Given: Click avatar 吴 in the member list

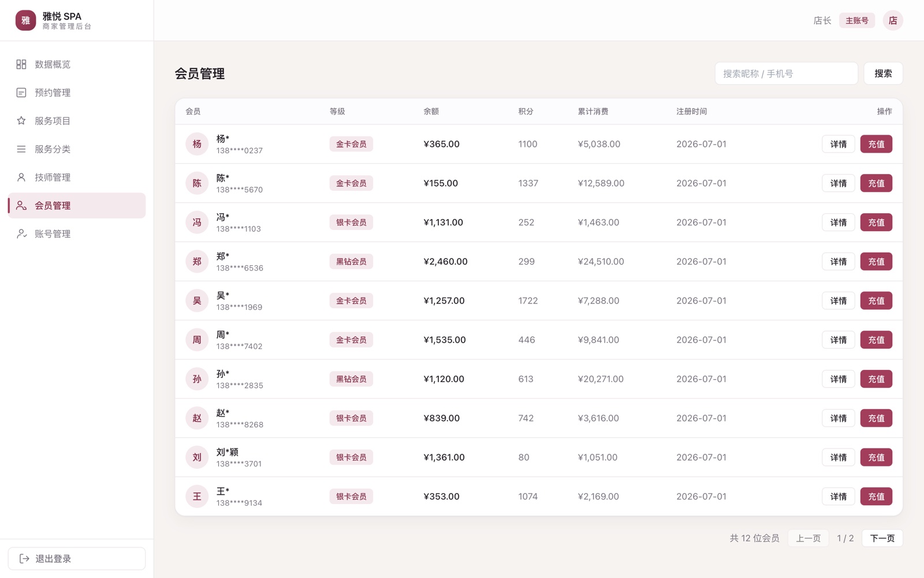Looking at the screenshot, I should tap(197, 301).
